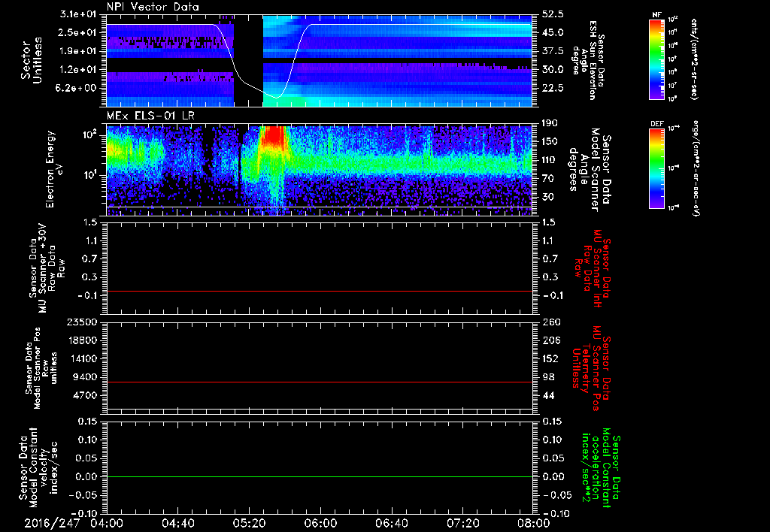Viewport: 770px width, 532px height.
Task: Click the '2016/247' date label
Action: tap(52, 523)
